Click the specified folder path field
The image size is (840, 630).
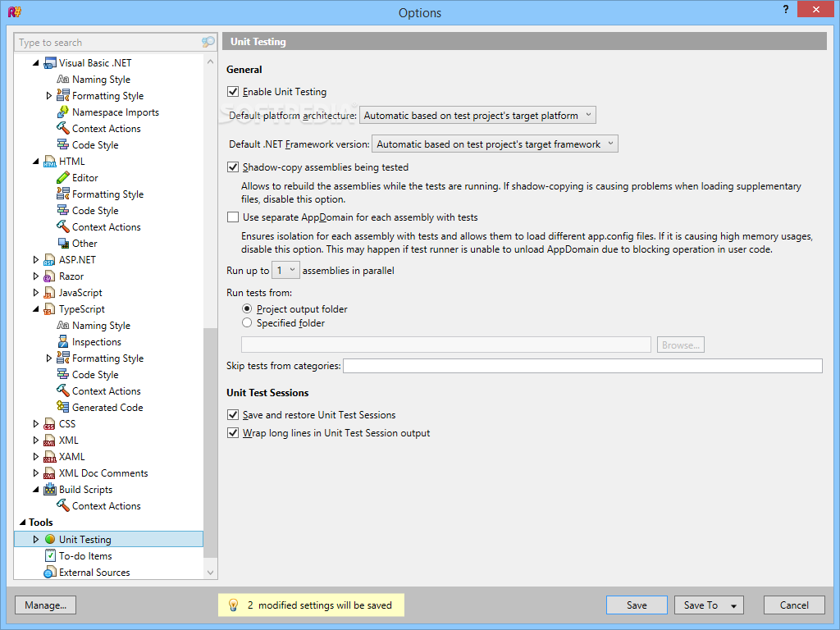(446, 345)
